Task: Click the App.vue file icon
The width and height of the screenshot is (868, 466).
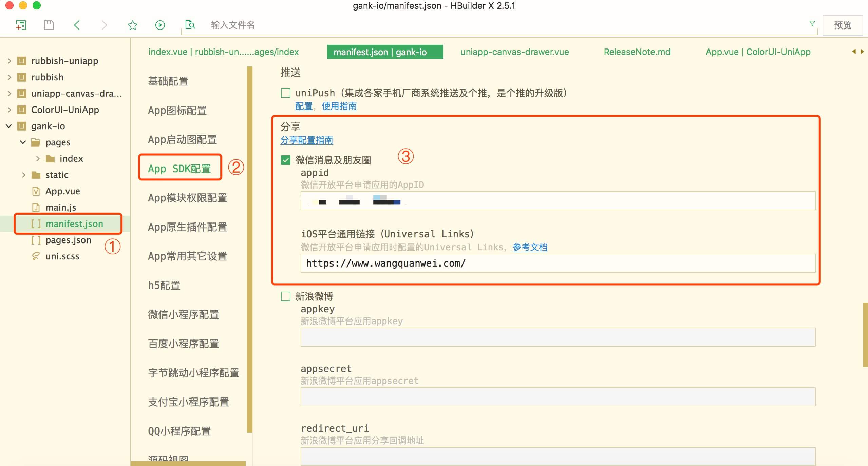Action: point(36,191)
